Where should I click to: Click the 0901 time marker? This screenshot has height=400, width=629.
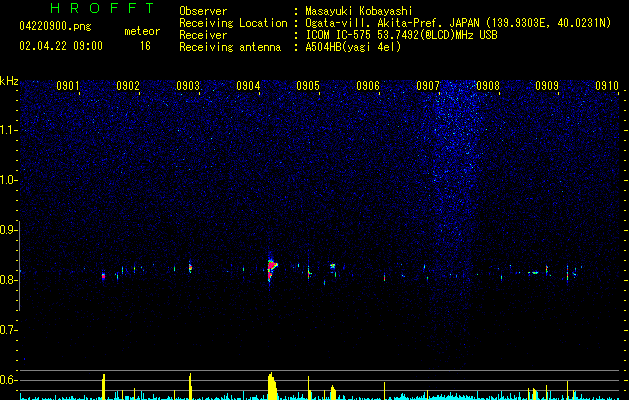67,86
